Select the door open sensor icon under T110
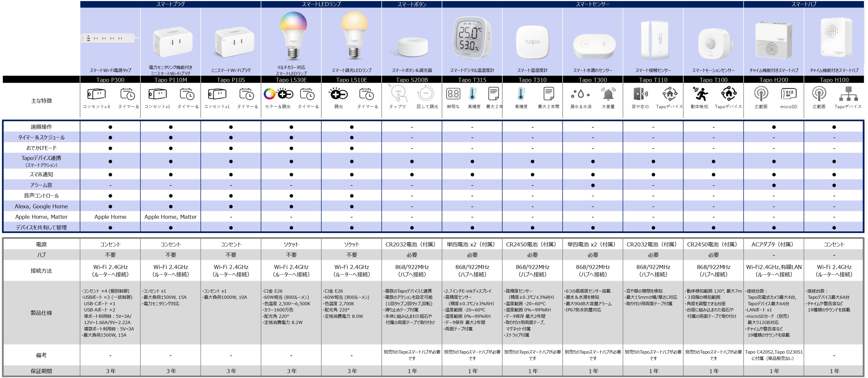Screen dimensions: 868x378 coord(641,94)
